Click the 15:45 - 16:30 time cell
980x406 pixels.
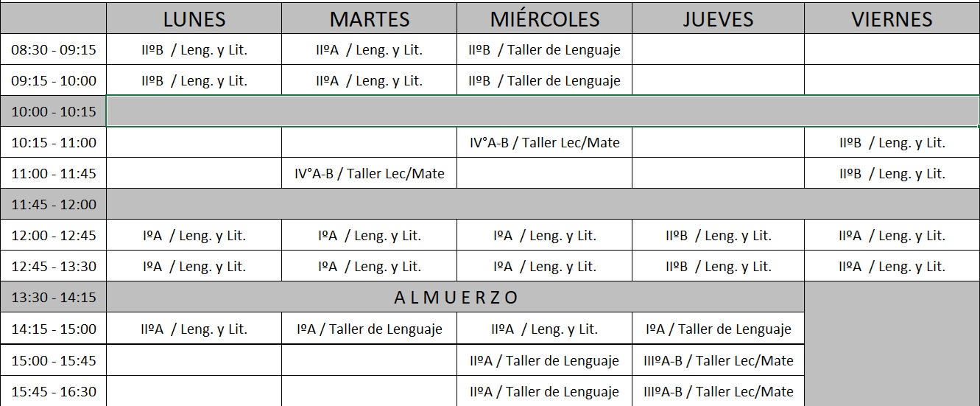[x=54, y=391]
